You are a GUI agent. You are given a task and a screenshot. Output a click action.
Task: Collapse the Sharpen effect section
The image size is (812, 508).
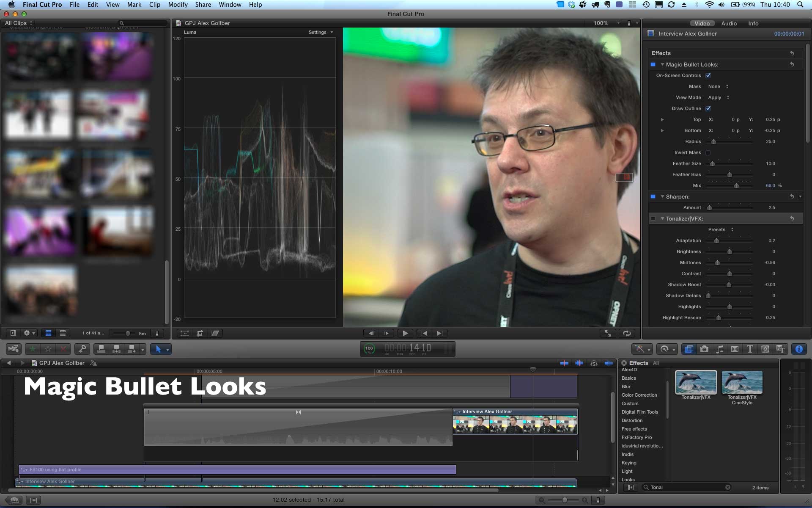point(662,197)
